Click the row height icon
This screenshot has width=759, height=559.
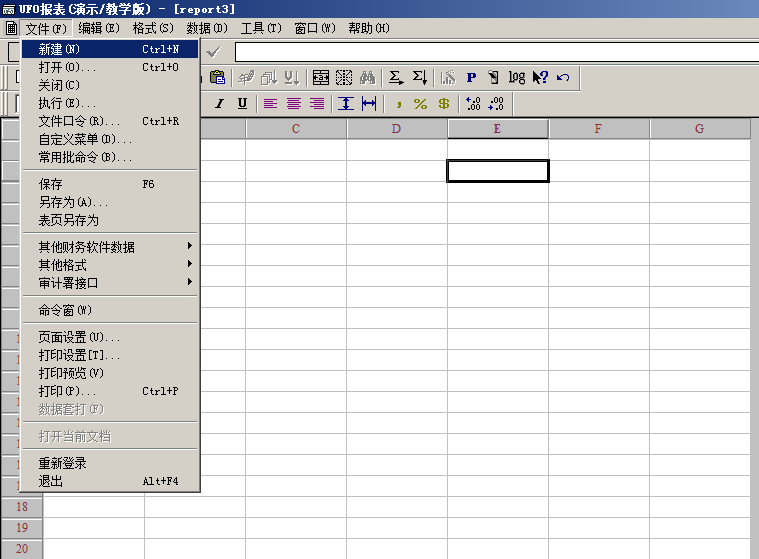click(x=346, y=104)
